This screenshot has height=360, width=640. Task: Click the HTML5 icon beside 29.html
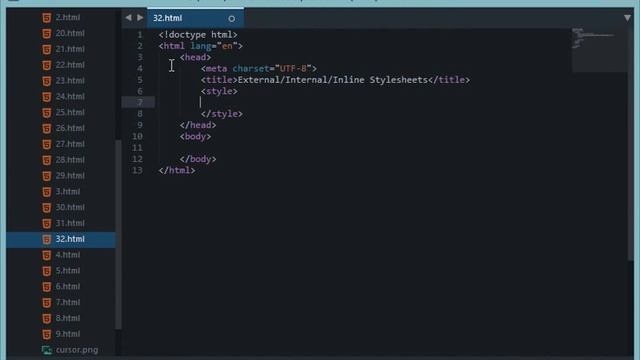[47, 176]
